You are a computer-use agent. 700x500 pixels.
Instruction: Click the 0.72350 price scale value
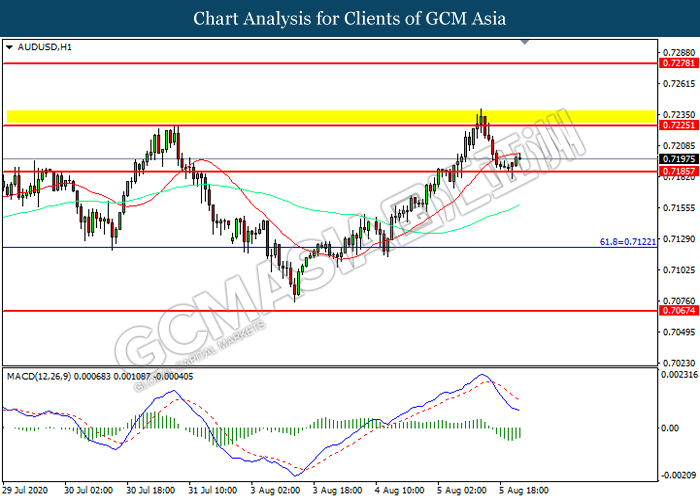[679, 115]
